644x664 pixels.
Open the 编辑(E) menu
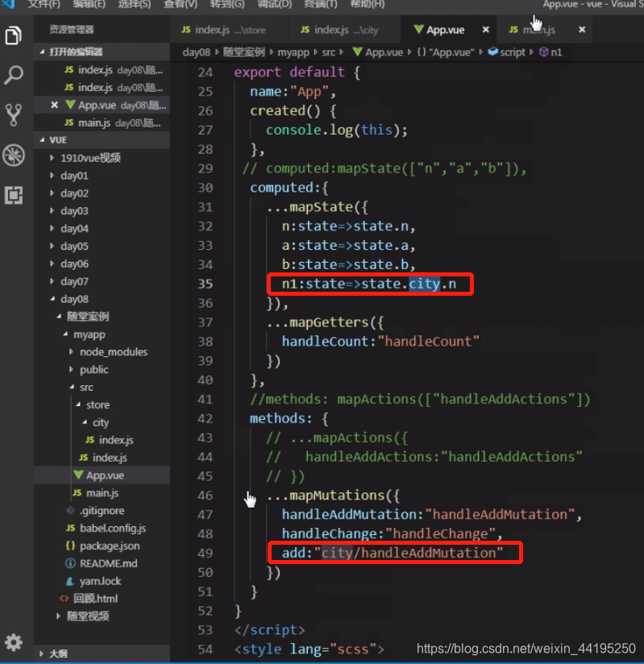pos(89,4)
